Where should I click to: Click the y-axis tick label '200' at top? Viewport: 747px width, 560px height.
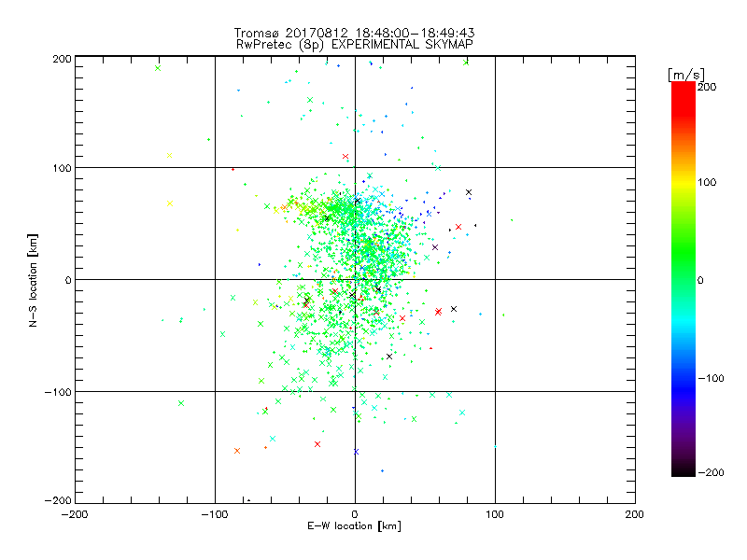coord(62,59)
